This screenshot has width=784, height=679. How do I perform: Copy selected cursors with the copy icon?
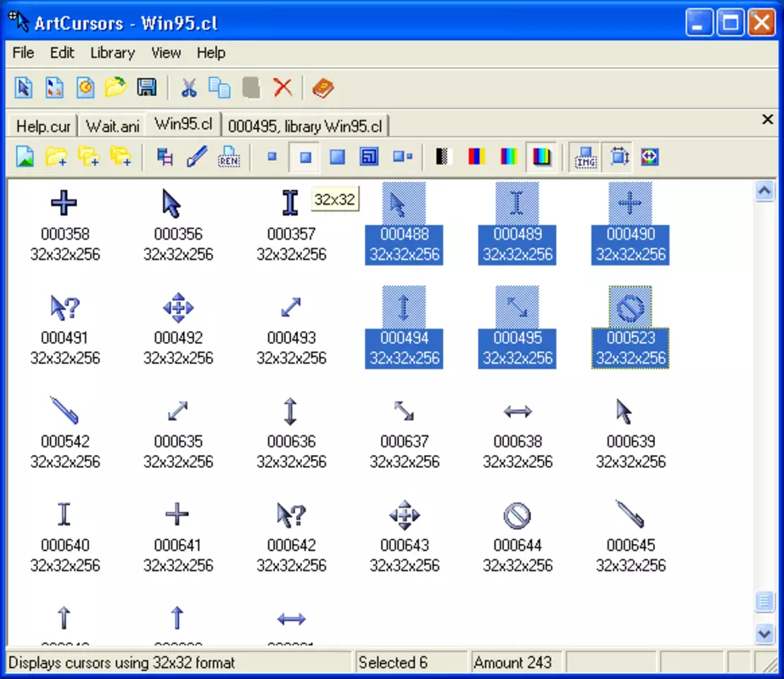tap(220, 88)
